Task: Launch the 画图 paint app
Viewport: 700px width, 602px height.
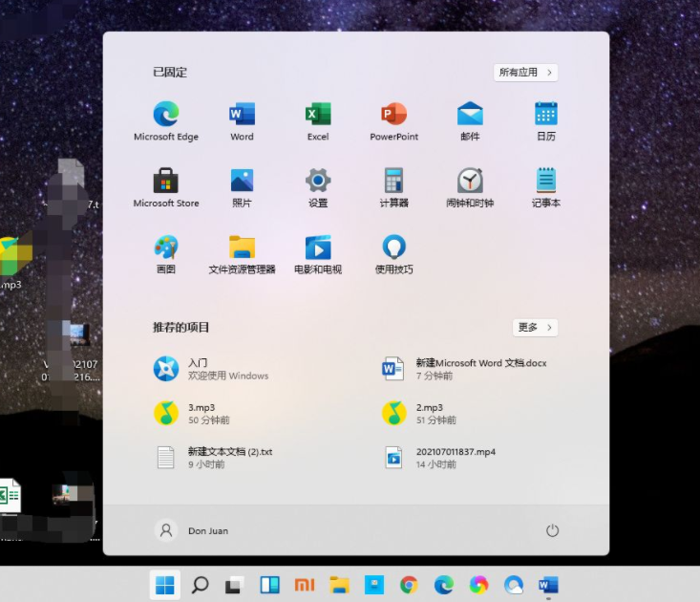Action: tap(166, 253)
